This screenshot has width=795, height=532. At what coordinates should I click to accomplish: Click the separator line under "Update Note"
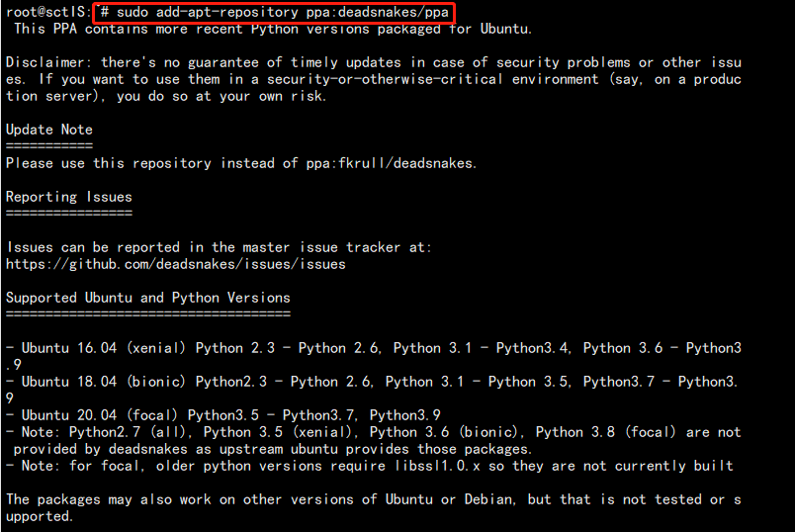[x=48, y=145]
